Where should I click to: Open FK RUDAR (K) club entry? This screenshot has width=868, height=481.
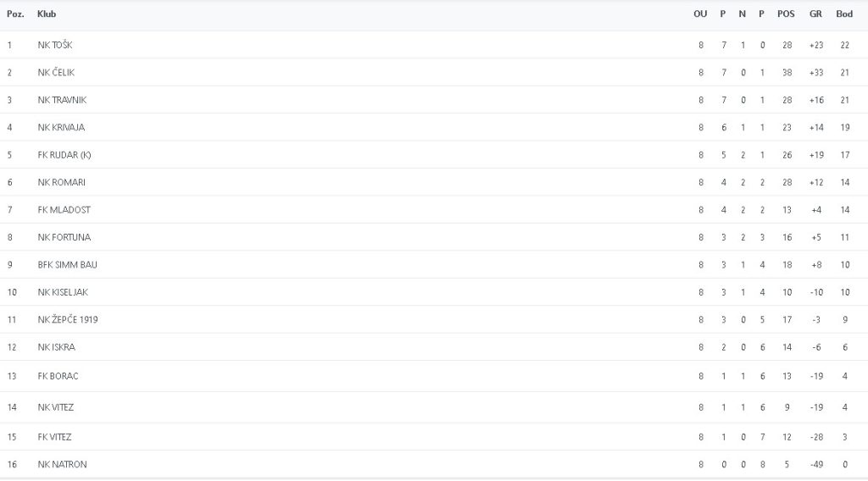click(x=64, y=155)
